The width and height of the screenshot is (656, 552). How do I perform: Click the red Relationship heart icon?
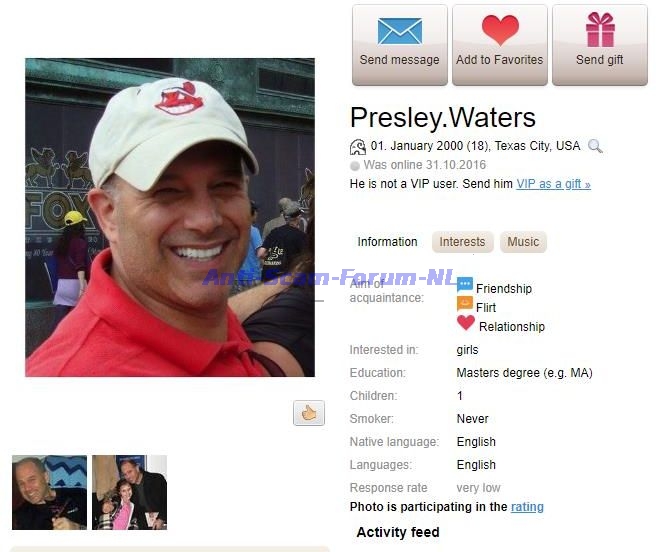tap(466, 323)
